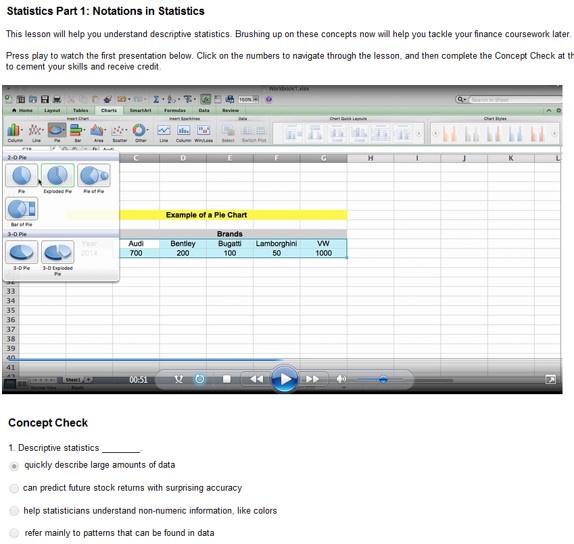Image resolution: width=574 pixels, height=544 pixels.
Task: Choose 'refer mainly to patterns' answer
Action: tap(14, 533)
